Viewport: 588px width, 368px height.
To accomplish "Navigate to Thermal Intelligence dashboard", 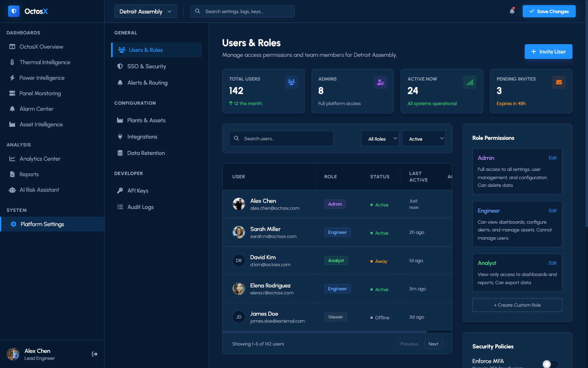I will [x=52, y=62].
